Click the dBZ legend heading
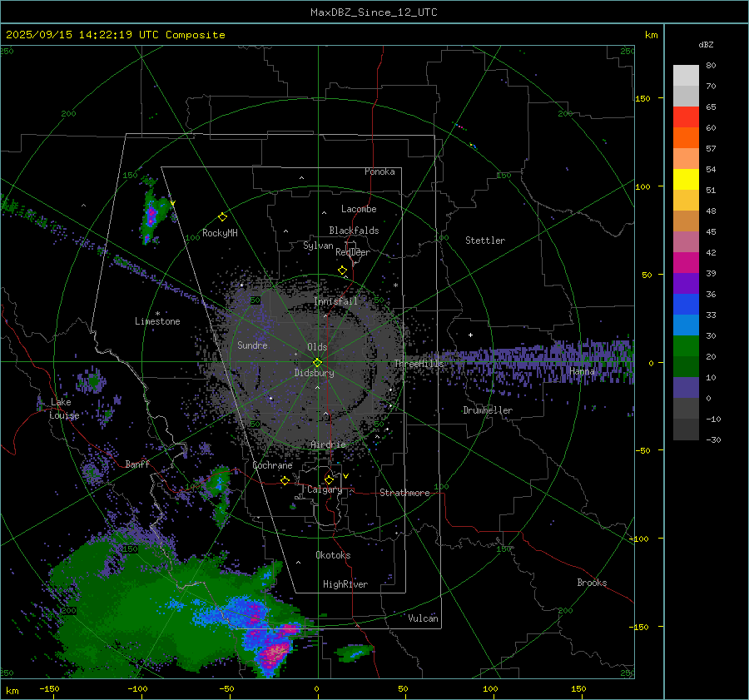 [x=706, y=44]
